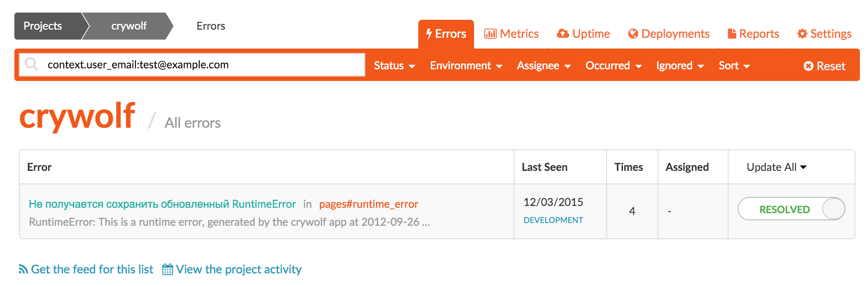Click the search query input field
Image resolution: width=868 pixels, height=286 pixels.
pos(202,65)
